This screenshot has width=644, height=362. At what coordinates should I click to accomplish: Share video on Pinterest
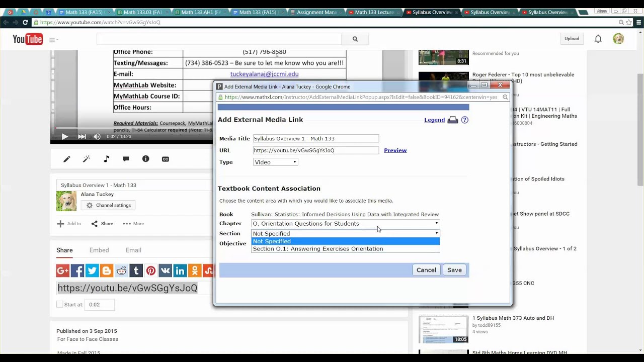coord(151,270)
